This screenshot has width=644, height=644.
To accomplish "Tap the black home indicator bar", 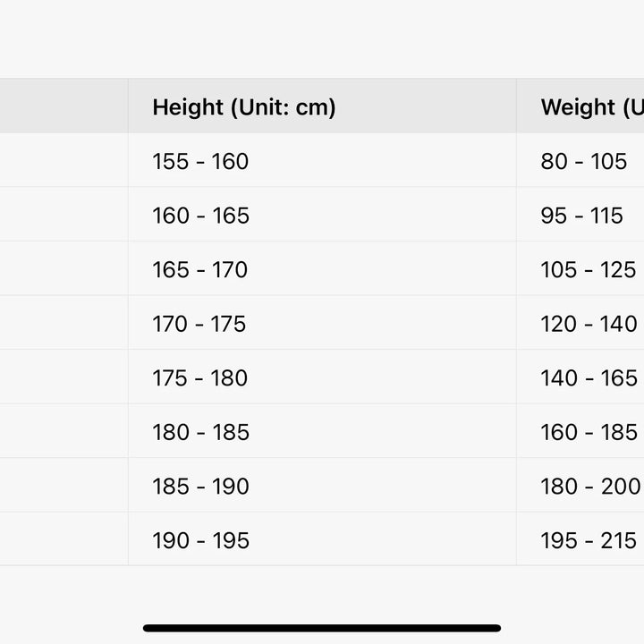I will 322,628.
